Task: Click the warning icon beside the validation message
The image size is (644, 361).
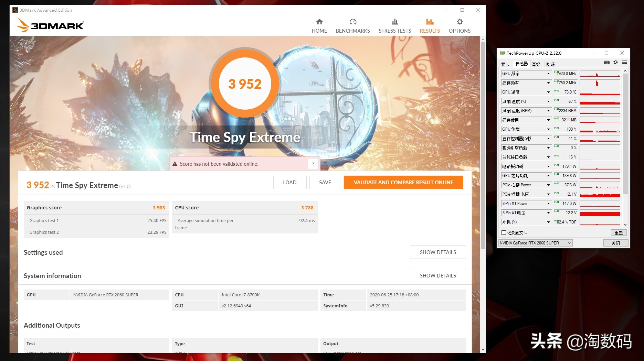Action: (x=175, y=164)
